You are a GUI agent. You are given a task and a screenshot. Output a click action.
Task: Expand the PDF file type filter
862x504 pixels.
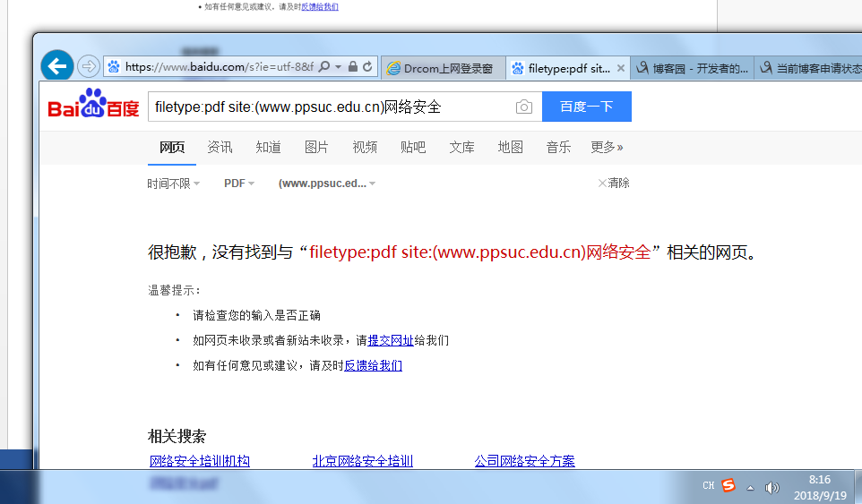point(239,184)
